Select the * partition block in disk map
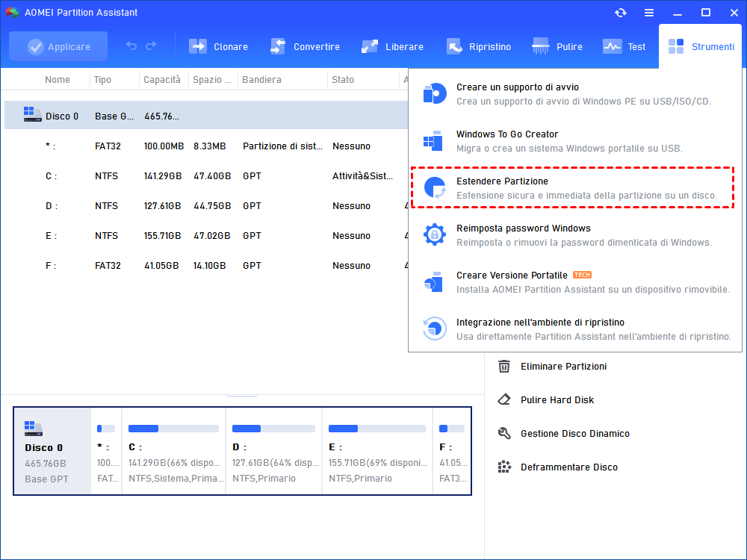 pyautogui.click(x=106, y=451)
